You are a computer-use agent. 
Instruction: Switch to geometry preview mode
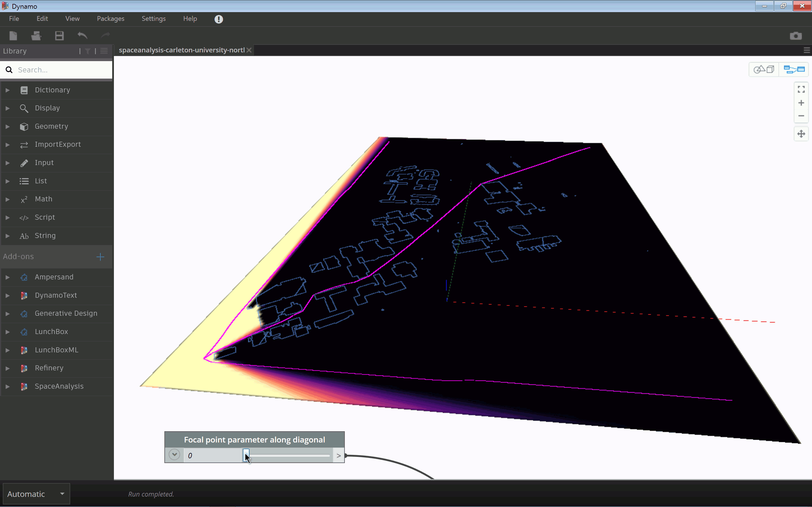tap(764, 69)
